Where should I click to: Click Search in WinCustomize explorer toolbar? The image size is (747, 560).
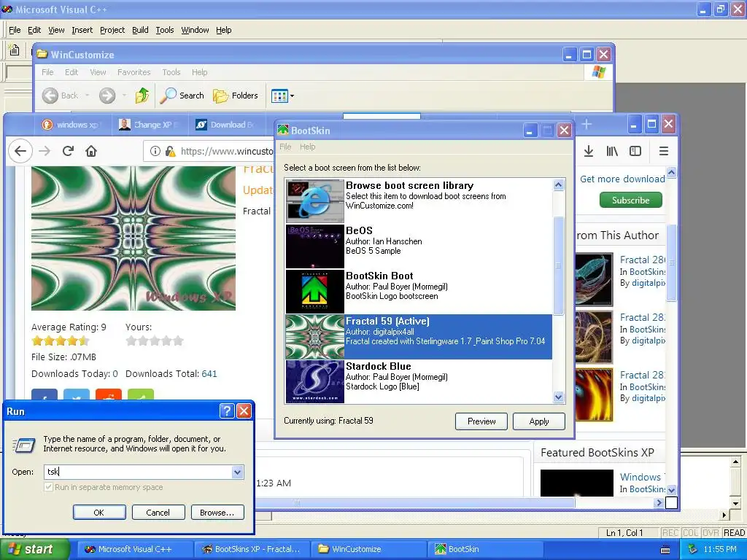(x=182, y=96)
